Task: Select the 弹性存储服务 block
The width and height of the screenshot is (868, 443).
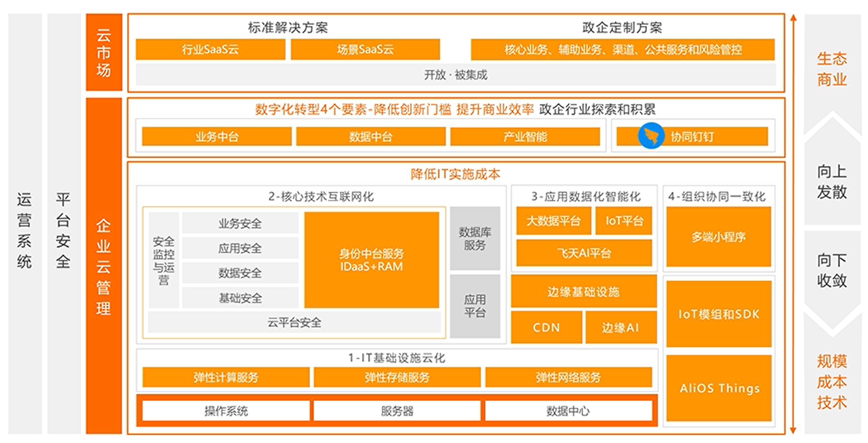Action: pyautogui.click(x=397, y=378)
